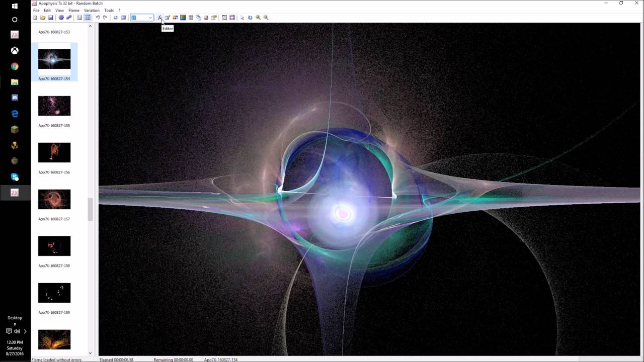Viewport: 644px width, 362px height.
Task: Click the Open folder toolbar icon
Action: [43, 18]
